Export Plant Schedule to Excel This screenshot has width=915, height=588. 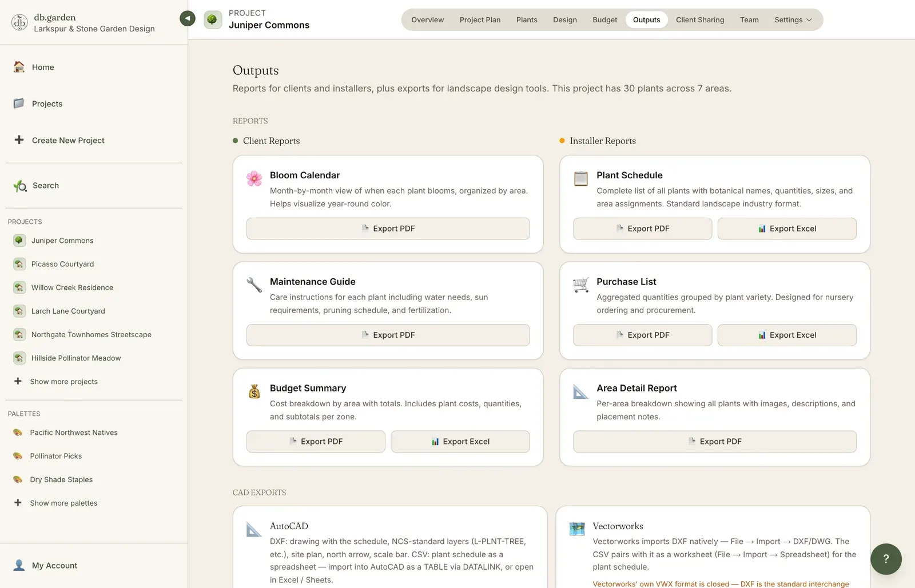coord(787,229)
